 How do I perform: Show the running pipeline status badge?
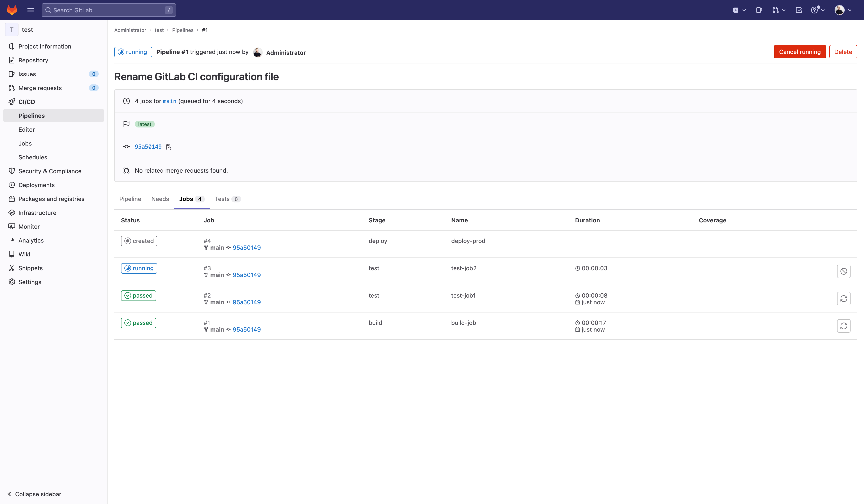coord(133,52)
